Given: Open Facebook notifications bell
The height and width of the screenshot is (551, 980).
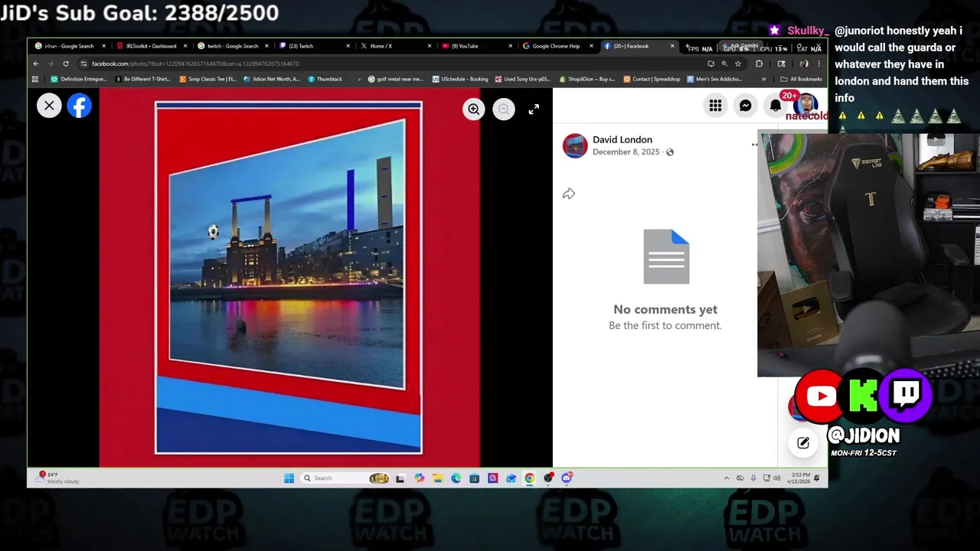Looking at the screenshot, I should tap(776, 106).
